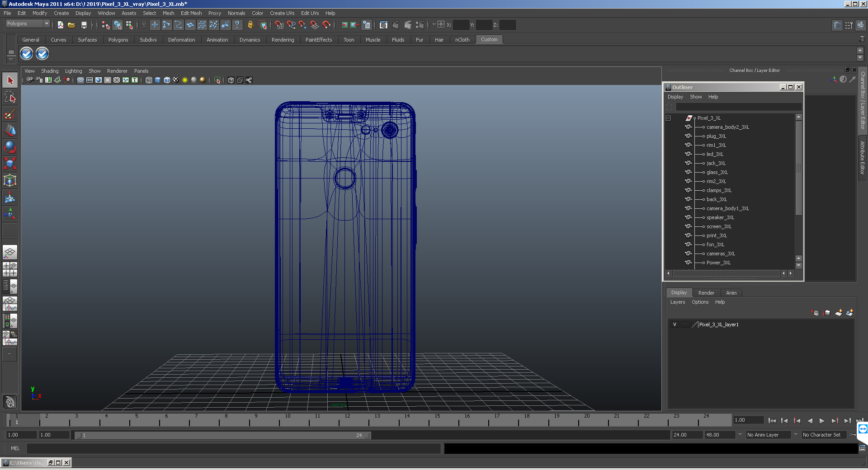The image size is (868, 470).
Task: Activate the Lasso select tool
Action: click(x=10, y=97)
